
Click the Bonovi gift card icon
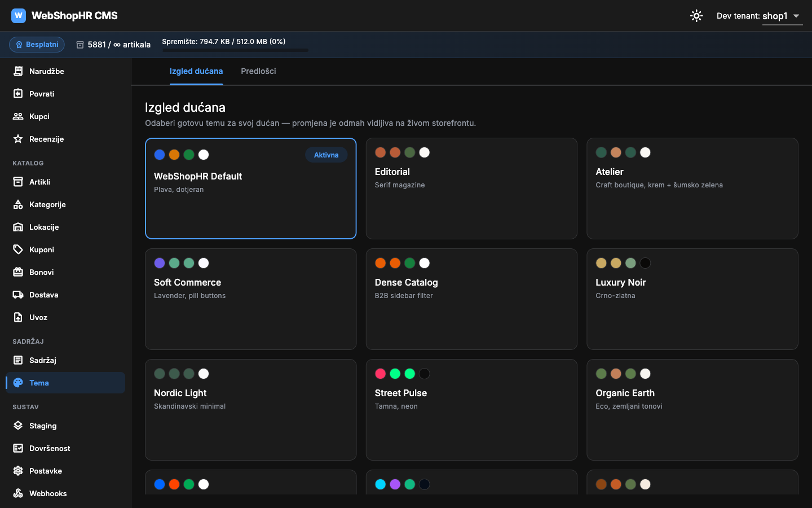[18, 272]
